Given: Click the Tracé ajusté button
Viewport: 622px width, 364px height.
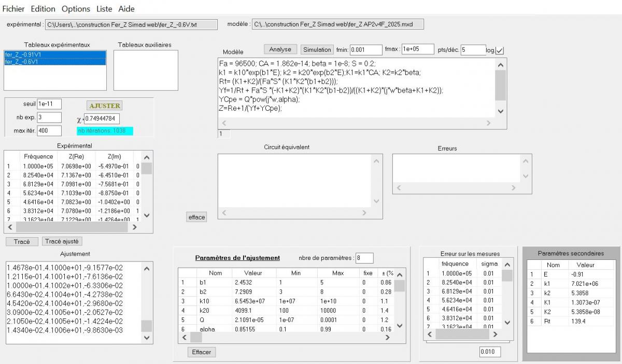Looking at the screenshot, I should click(x=62, y=241).
